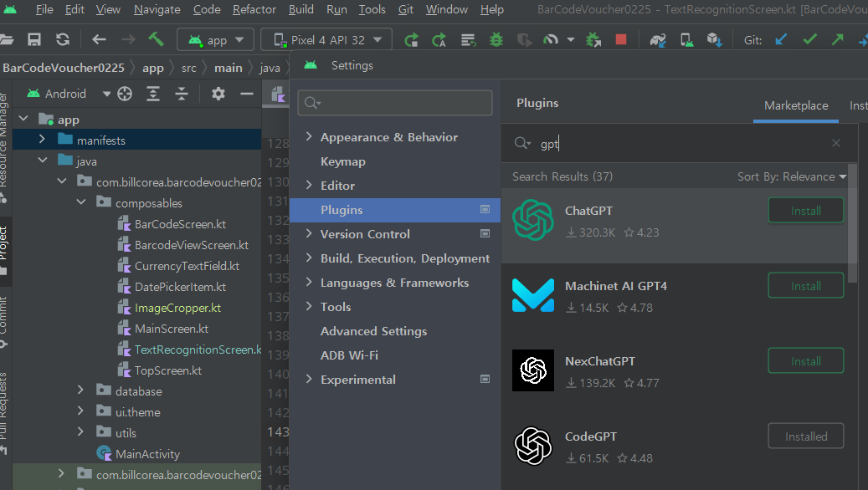Open the Pixel 4 API 32 device dropdown
This screenshot has width=868, height=490.
coord(326,40)
